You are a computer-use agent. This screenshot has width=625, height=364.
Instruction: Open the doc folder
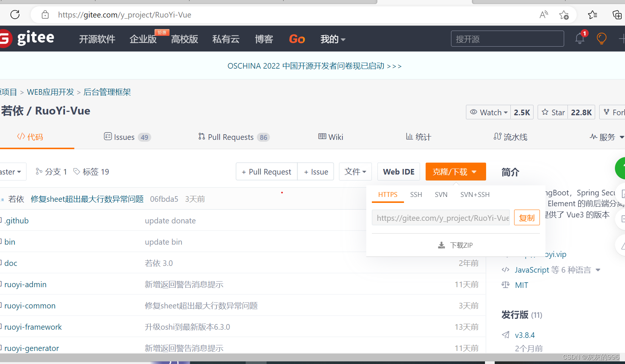coord(11,263)
